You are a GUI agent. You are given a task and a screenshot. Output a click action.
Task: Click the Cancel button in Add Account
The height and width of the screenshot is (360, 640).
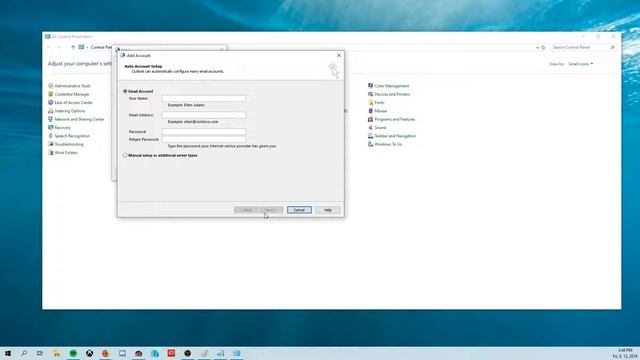coord(299,210)
